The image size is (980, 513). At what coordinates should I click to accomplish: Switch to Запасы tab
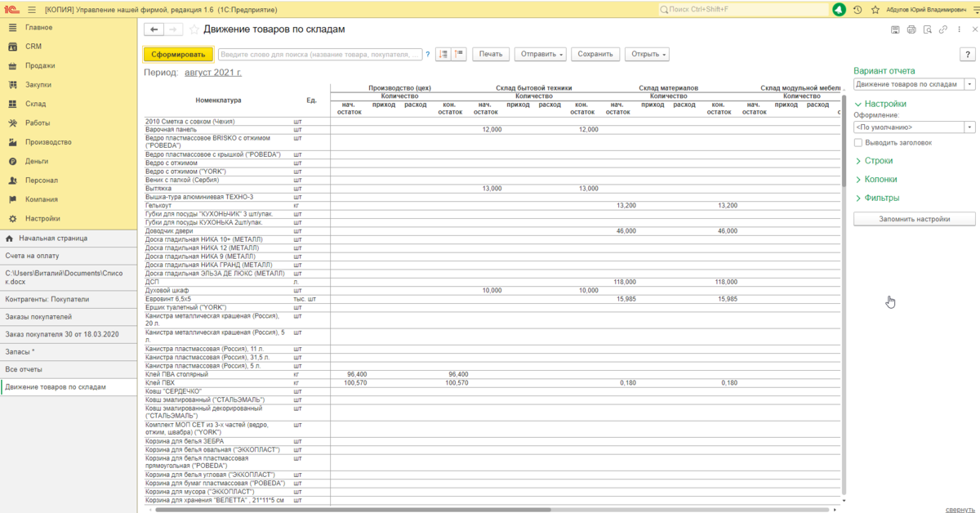[69, 351]
